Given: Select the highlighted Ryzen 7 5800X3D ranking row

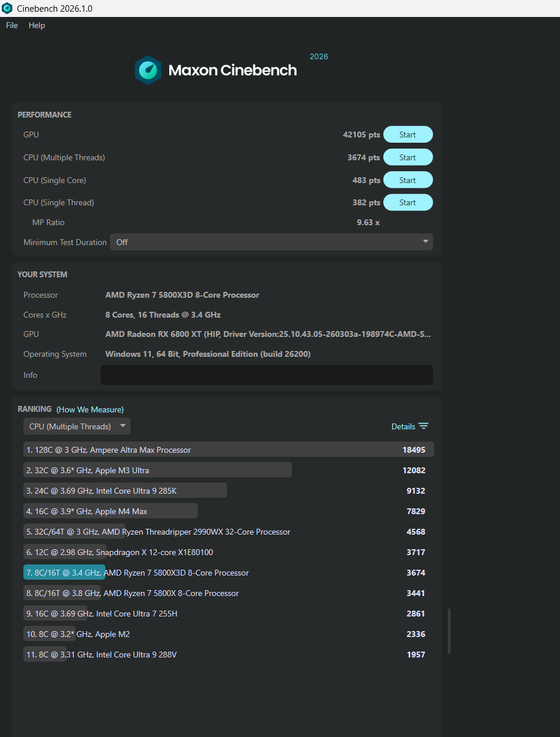Looking at the screenshot, I should [229, 573].
